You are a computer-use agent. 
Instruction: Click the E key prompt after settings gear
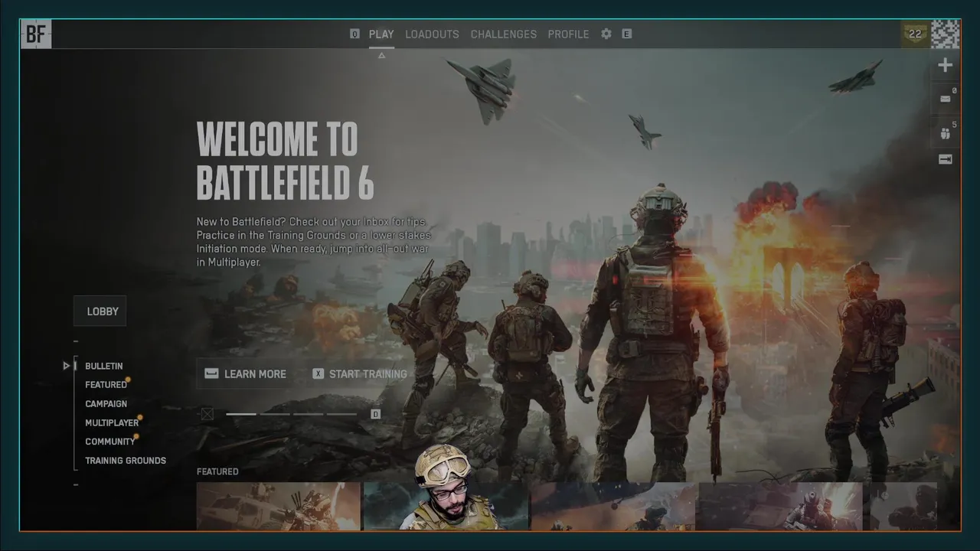coord(627,34)
